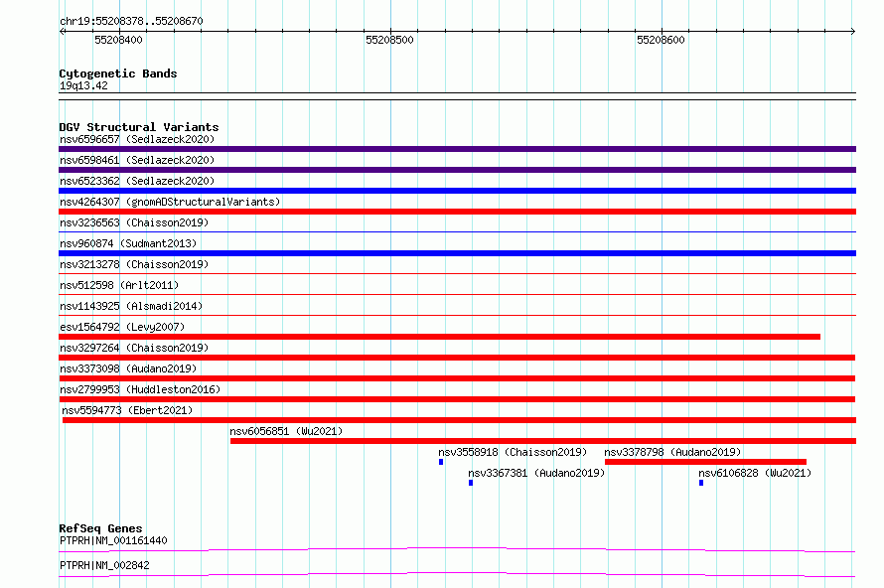Select the 19q13.42 band label
884x588 pixels.
pos(83,85)
